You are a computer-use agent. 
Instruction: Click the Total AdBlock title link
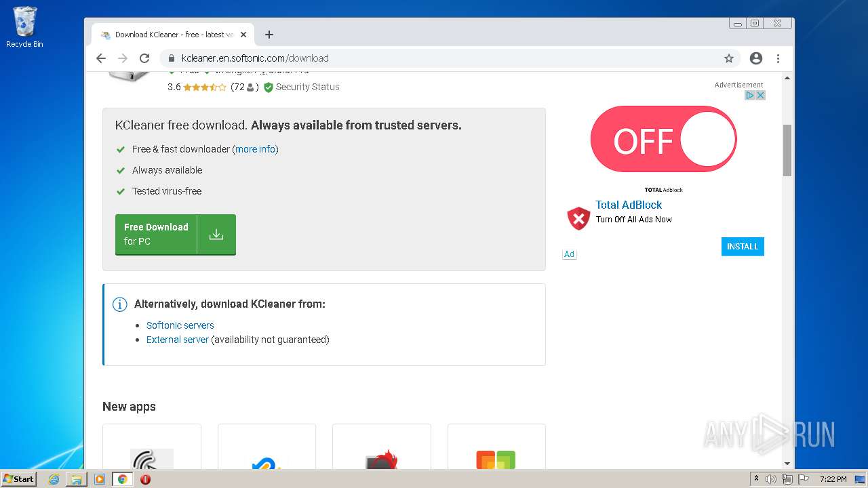629,205
